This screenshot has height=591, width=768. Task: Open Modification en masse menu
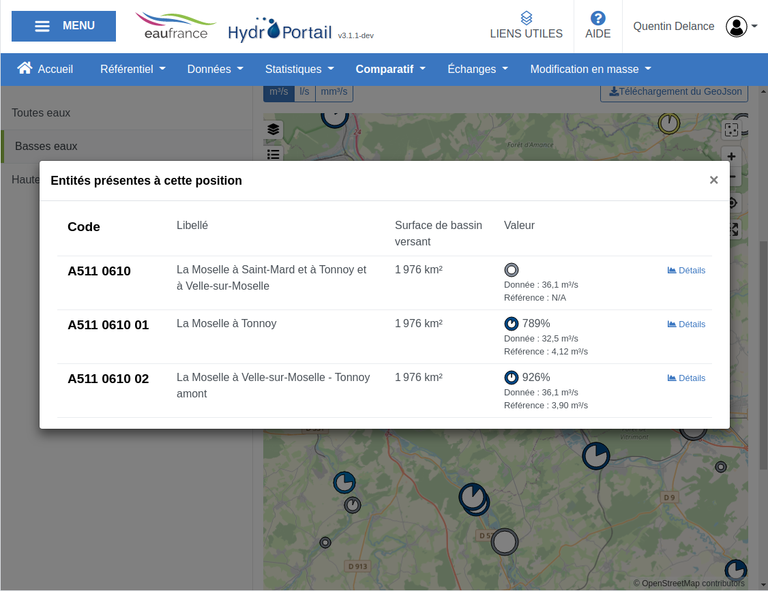point(591,69)
